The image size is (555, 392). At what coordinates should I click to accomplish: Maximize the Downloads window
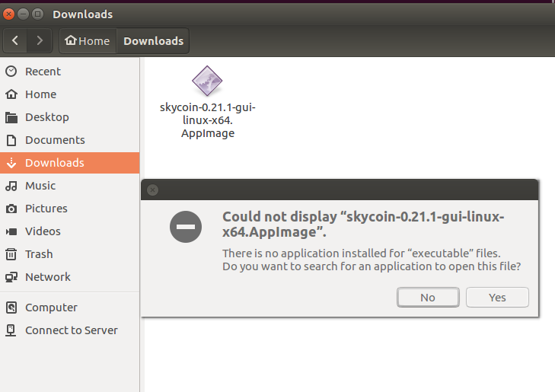coord(37,14)
